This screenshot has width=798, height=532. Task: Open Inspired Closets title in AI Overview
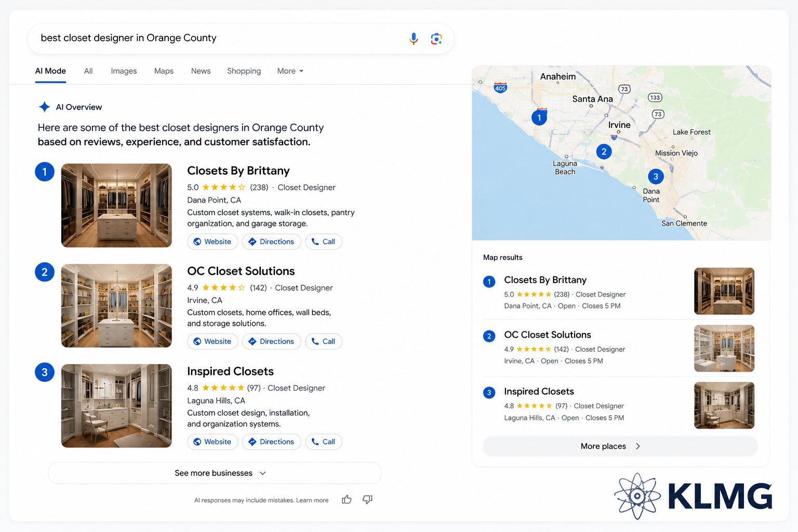pyautogui.click(x=230, y=371)
